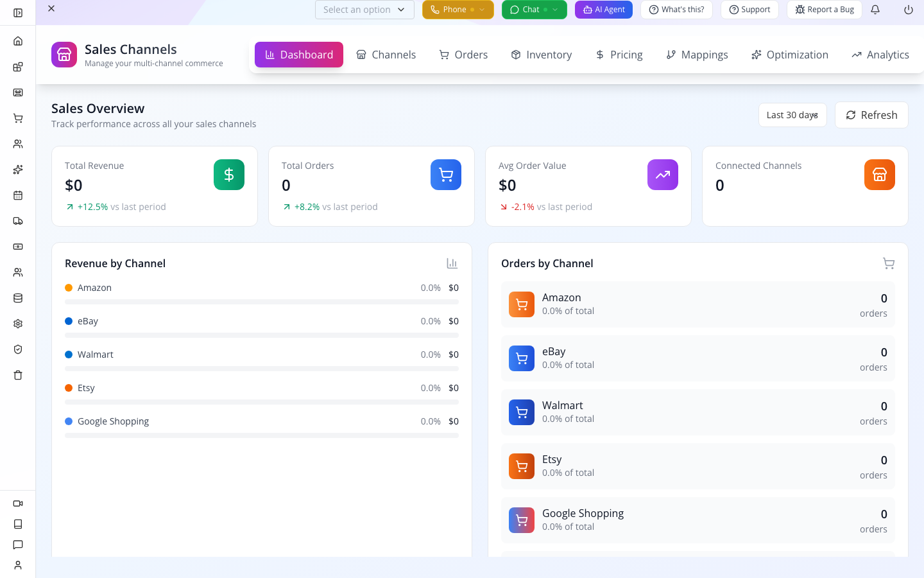924x578 pixels.
Task: Toggle the sidebar panel icon at top left
Action: coord(18,13)
